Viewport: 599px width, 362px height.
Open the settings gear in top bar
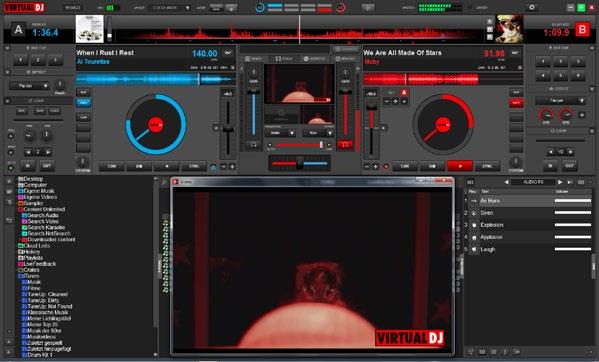click(532, 7)
